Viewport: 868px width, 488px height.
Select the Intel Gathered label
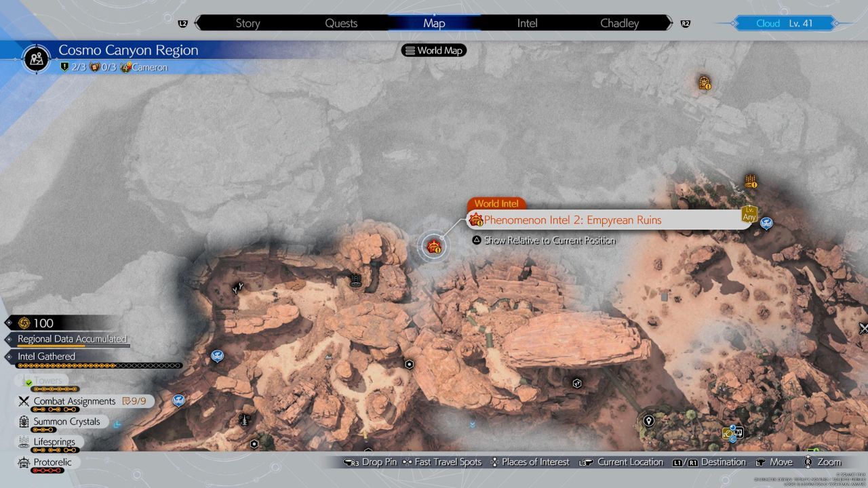coord(47,357)
